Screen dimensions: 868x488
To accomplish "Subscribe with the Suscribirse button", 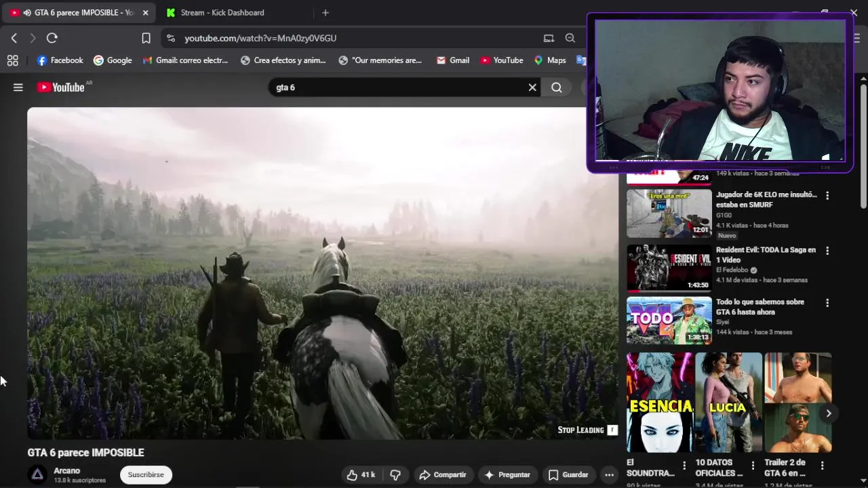I will click(x=146, y=474).
